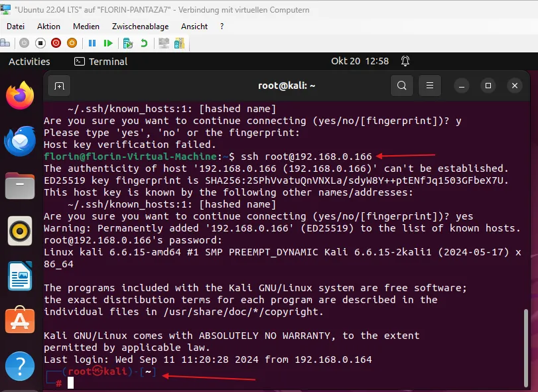Pause the virtual machine
Screen dimensions: 538x392
[92, 43]
